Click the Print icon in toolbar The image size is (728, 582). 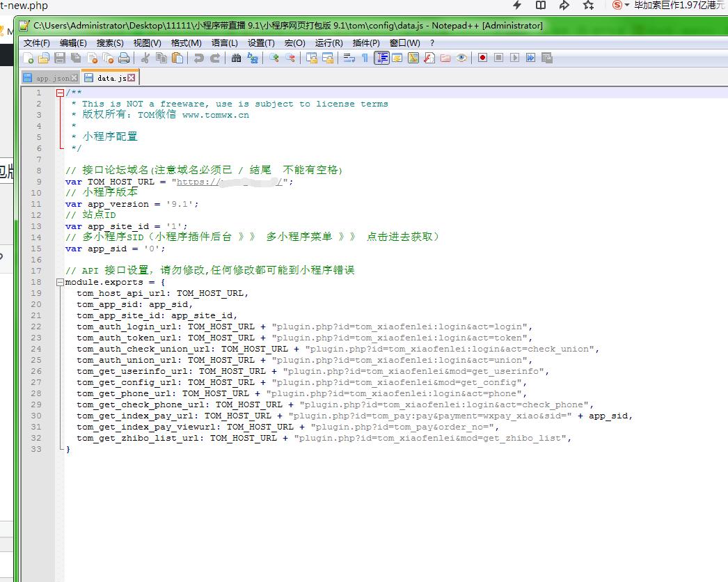124,58
